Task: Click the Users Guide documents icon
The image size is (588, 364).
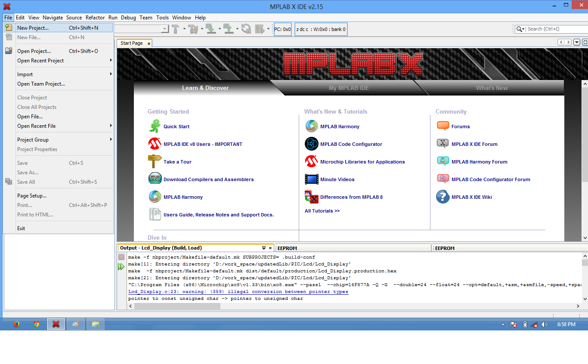Action: pos(155,214)
